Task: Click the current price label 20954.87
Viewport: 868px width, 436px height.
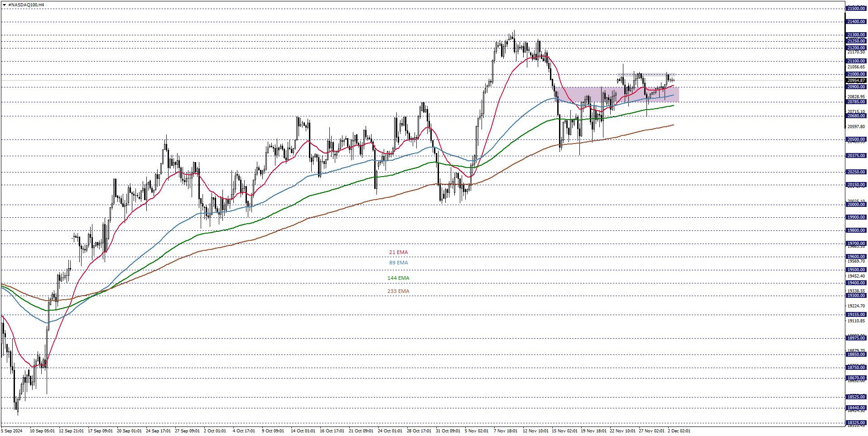Action: click(856, 81)
